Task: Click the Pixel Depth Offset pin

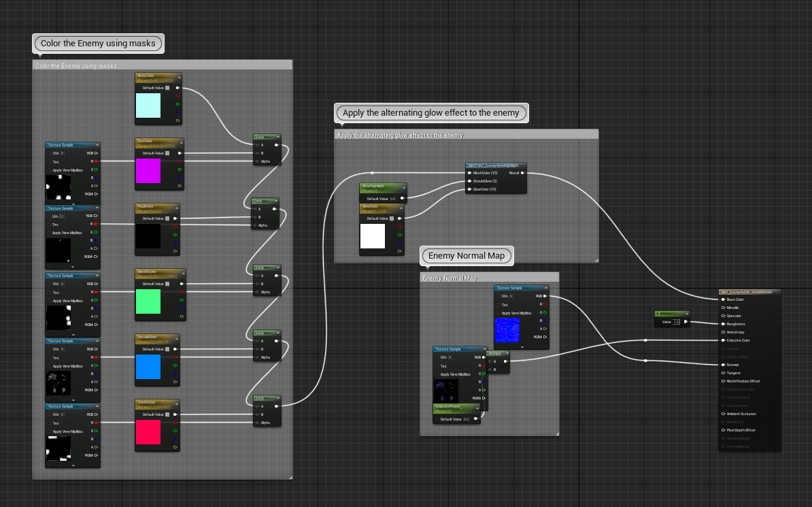Action: pyautogui.click(x=724, y=429)
